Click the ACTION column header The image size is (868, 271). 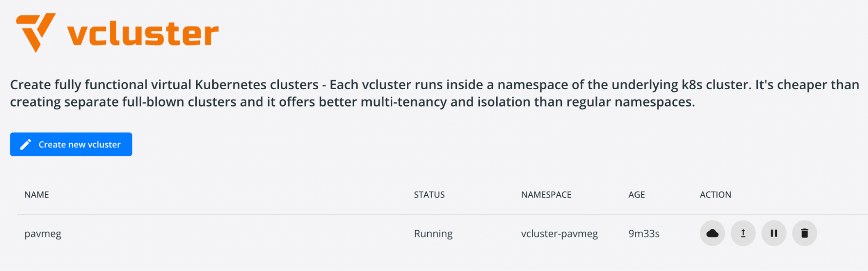(x=715, y=195)
